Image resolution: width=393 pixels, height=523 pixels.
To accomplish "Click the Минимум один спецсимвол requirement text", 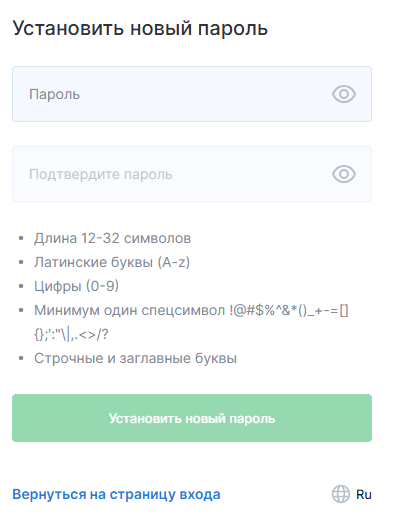I will point(129,311).
